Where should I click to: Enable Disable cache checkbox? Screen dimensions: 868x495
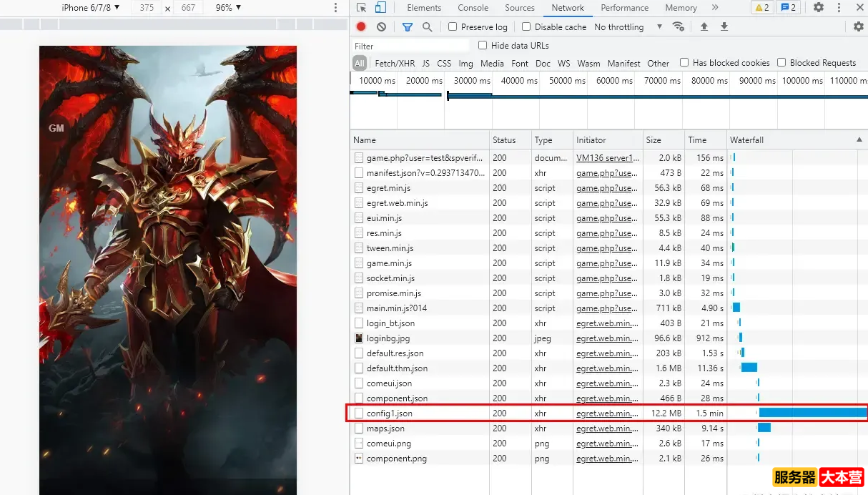pos(526,27)
